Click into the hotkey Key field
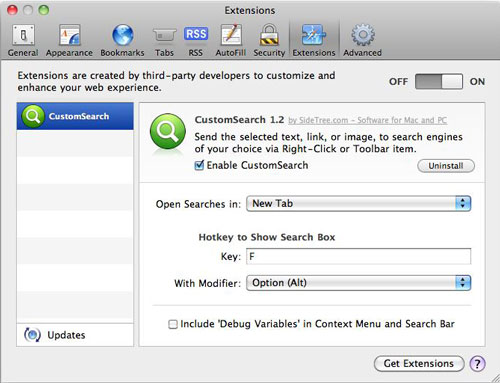 click(x=358, y=256)
